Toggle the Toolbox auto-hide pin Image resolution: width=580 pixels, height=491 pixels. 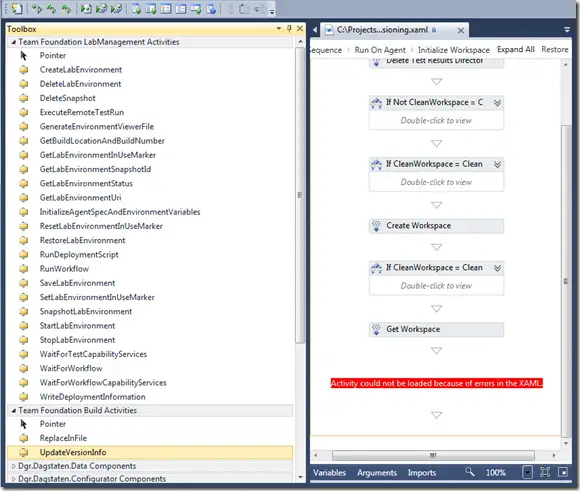click(289, 28)
